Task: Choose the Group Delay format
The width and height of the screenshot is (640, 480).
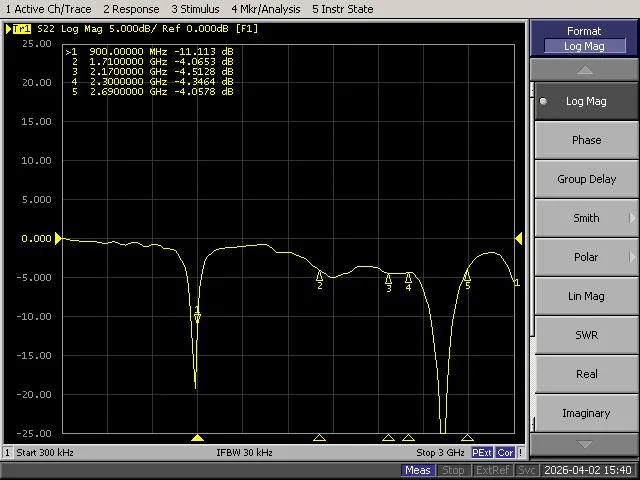Action: pos(586,179)
